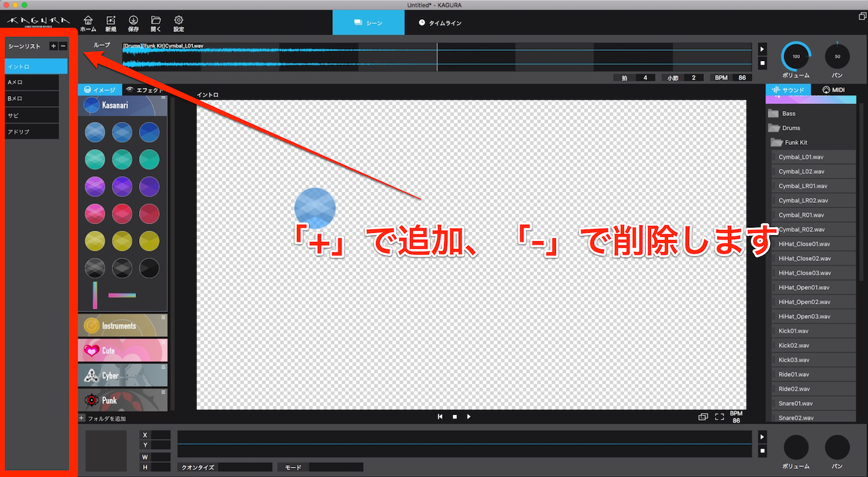
Task: Click the bottom パン knob
Action: [x=837, y=448]
